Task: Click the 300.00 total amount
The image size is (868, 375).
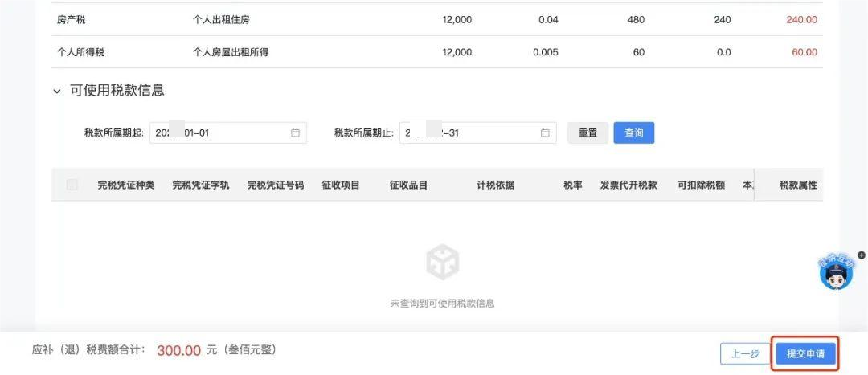Action: click(x=178, y=351)
